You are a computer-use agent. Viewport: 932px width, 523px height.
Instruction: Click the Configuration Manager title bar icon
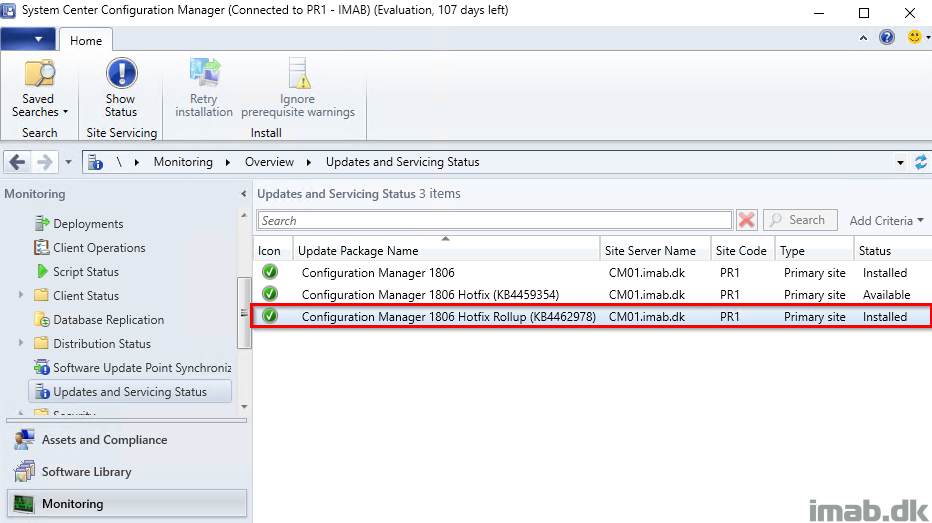(x=8, y=10)
